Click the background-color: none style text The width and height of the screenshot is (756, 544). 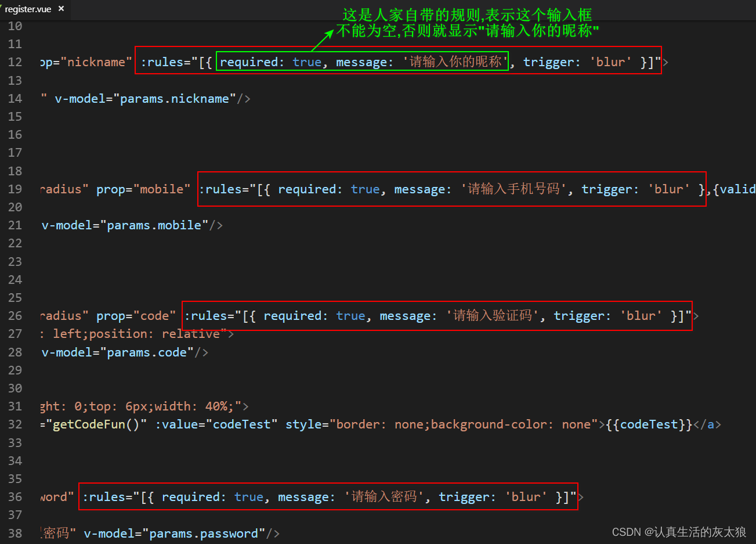pyautogui.click(x=511, y=424)
